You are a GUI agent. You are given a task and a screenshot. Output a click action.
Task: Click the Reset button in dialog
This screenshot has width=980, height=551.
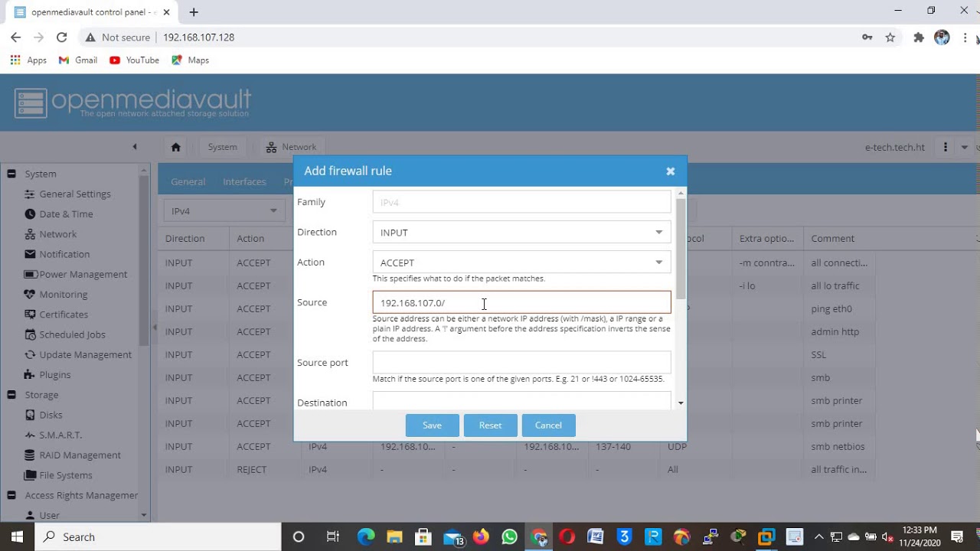point(490,425)
